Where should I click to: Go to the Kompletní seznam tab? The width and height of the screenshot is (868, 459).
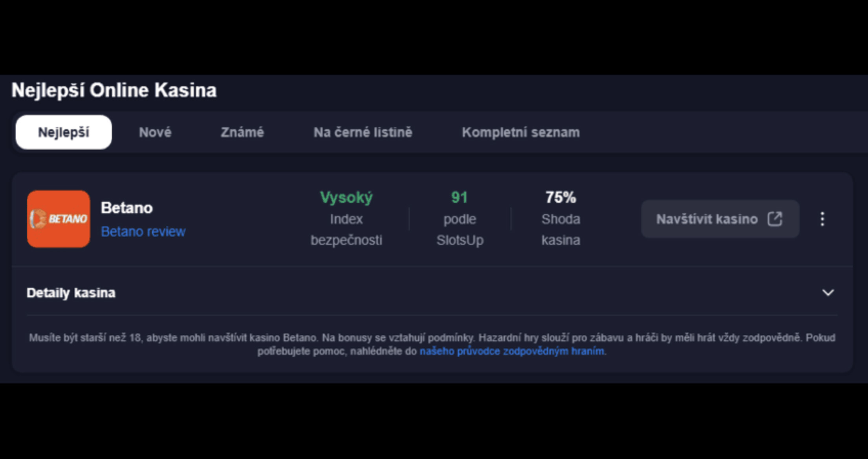tap(520, 132)
